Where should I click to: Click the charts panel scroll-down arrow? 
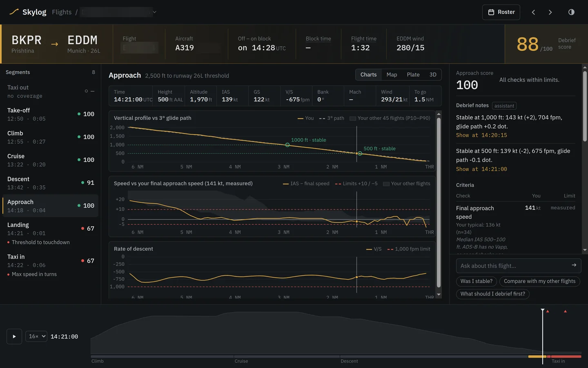439,294
